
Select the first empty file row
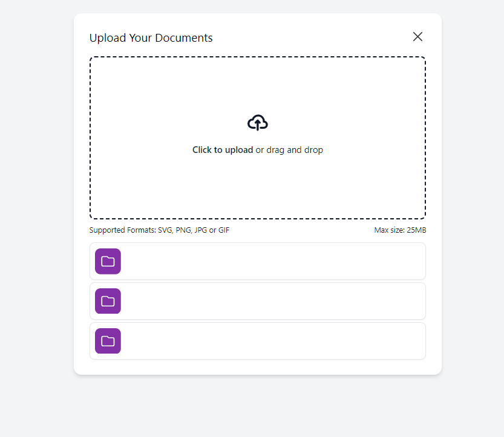[x=258, y=261]
